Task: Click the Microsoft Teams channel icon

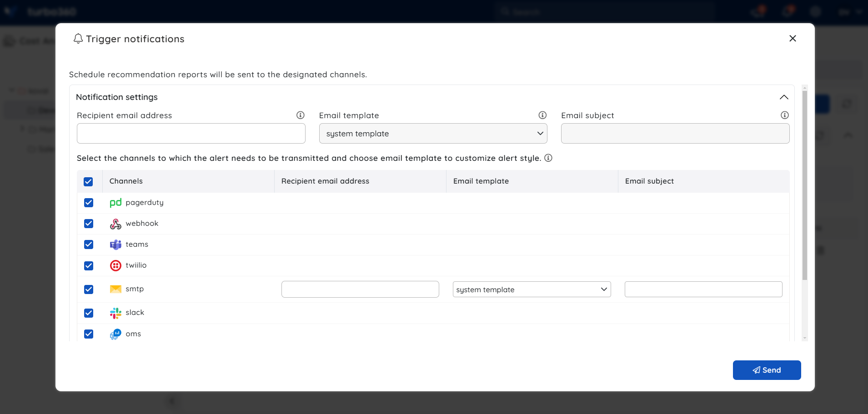Action: coord(115,244)
